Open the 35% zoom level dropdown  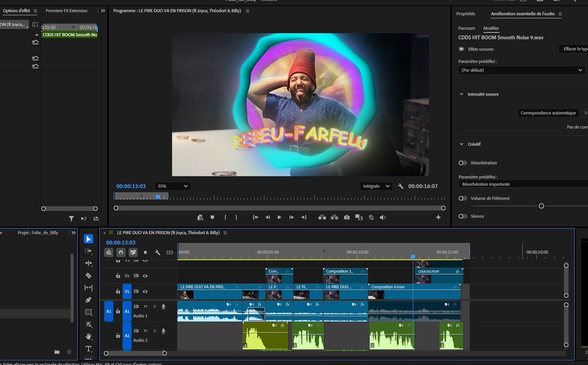pos(172,186)
